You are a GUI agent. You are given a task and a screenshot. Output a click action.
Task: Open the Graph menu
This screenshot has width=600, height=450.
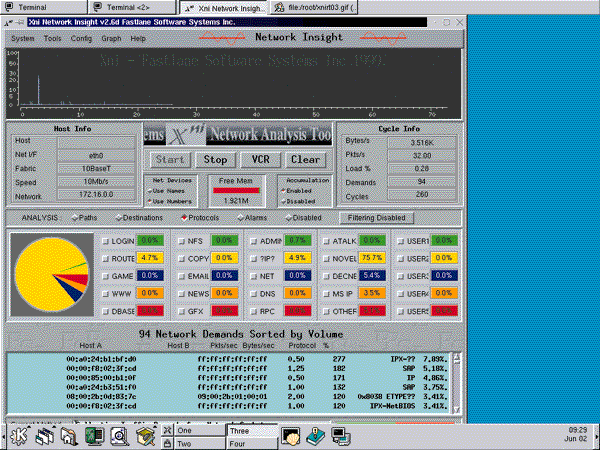[110, 39]
